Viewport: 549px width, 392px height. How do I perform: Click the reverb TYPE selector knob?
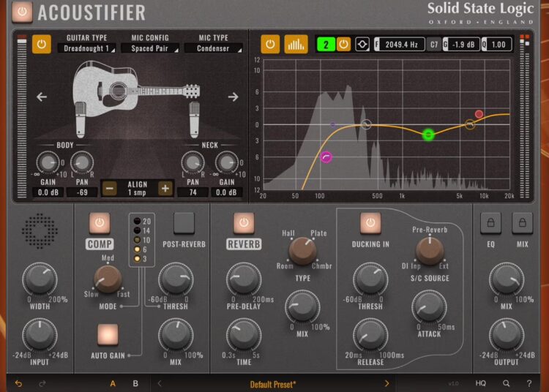click(x=302, y=251)
